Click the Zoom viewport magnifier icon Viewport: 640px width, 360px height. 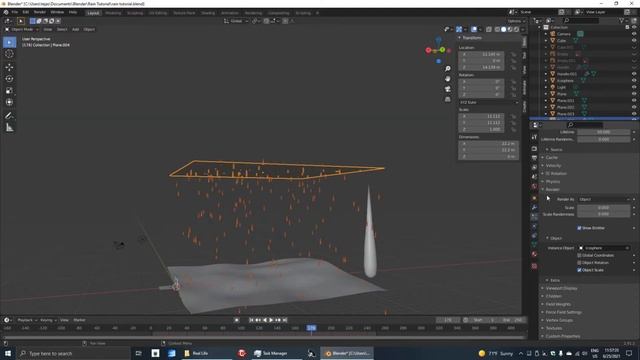point(448,69)
